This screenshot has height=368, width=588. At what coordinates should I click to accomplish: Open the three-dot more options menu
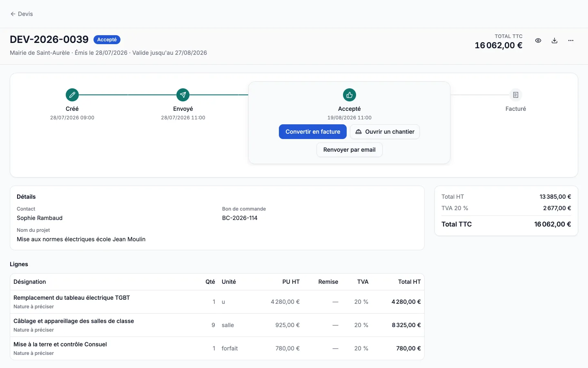(571, 40)
